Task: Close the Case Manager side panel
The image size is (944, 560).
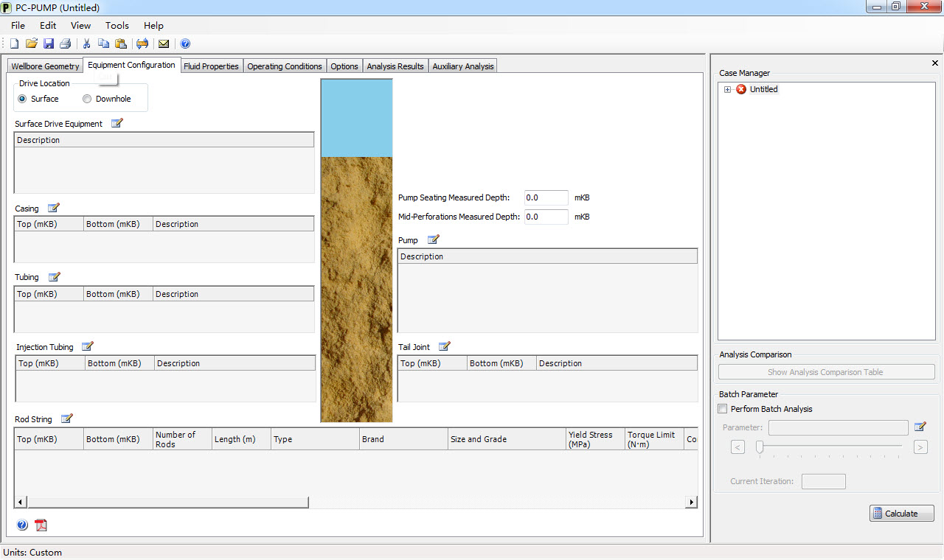Action: click(x=935, y=63)
